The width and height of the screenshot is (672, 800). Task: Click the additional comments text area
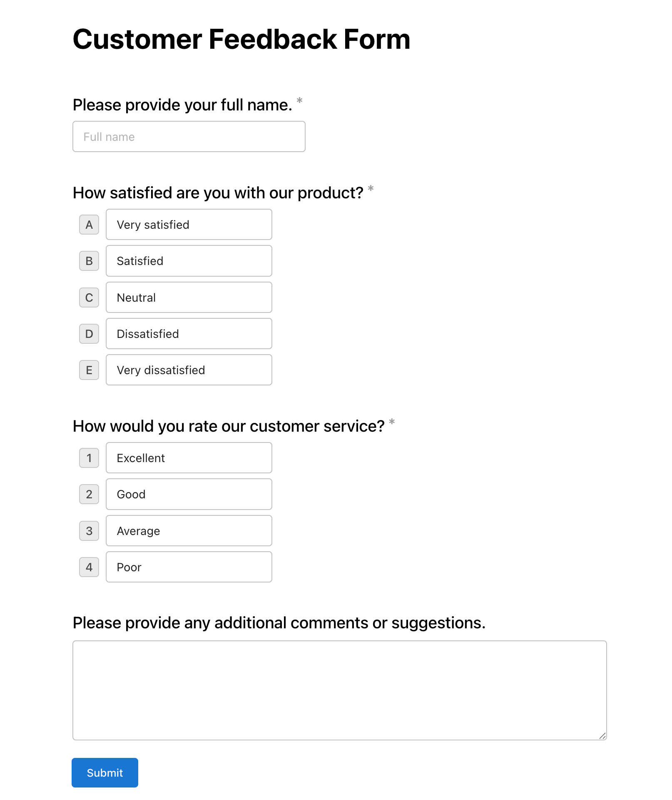point(339,687)
